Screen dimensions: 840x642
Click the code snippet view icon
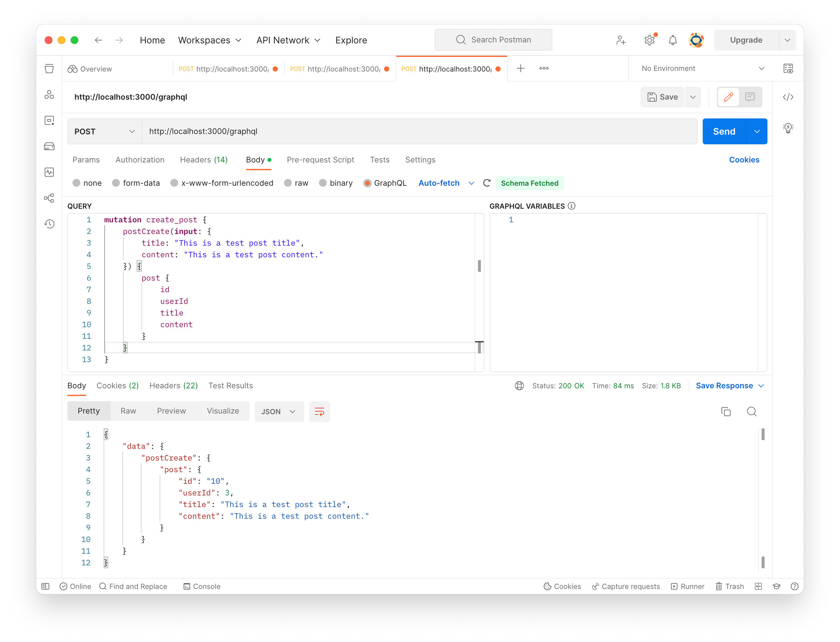point(788,96)
